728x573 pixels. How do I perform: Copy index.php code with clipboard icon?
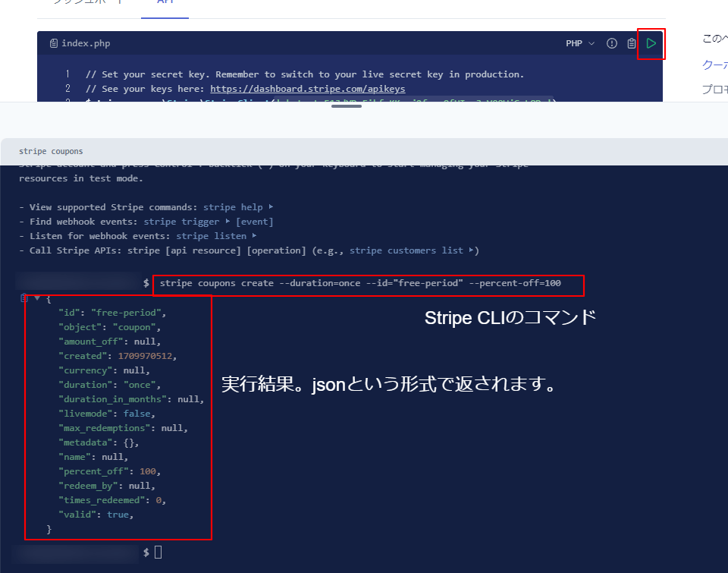click(x=632, y=43)
